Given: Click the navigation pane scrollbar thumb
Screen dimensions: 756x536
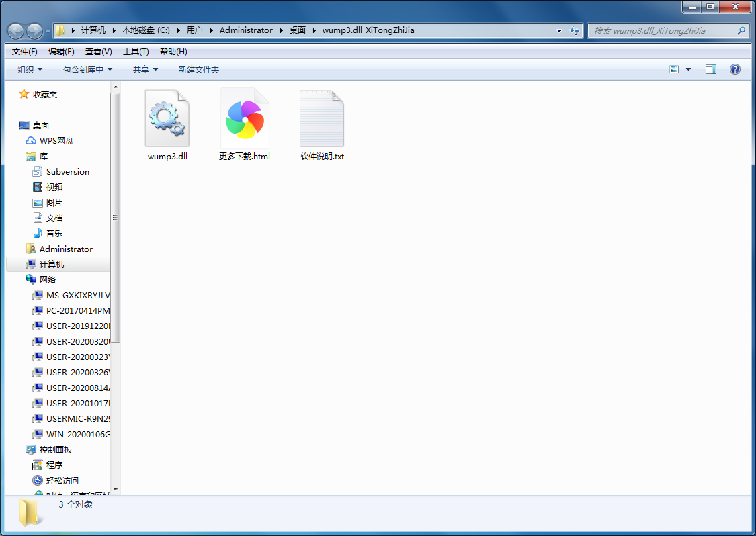Looking at the screenshot, I should coord(115,218).
